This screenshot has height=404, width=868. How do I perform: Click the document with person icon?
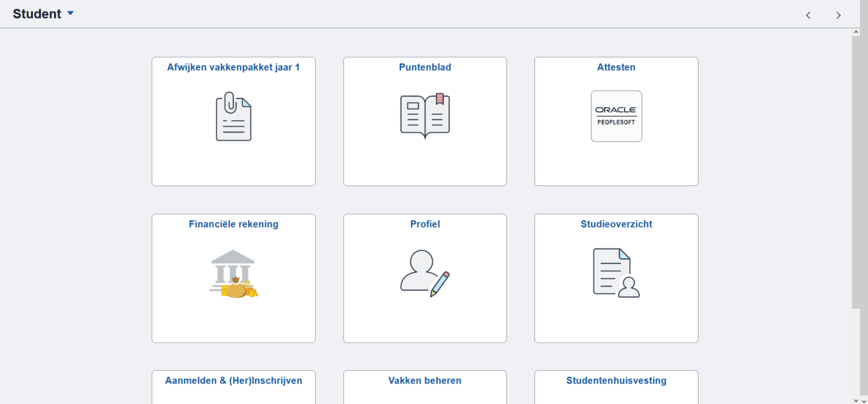tap(616, 273)
